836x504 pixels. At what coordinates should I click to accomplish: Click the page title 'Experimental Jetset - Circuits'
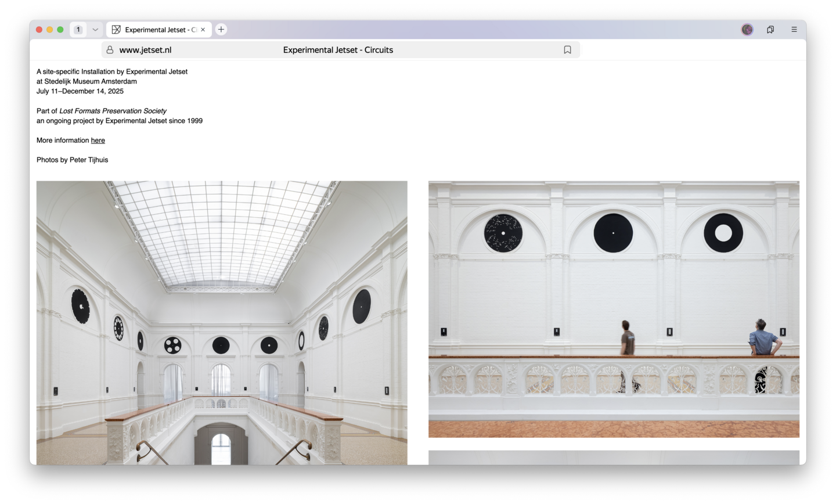tap(338, 50)
